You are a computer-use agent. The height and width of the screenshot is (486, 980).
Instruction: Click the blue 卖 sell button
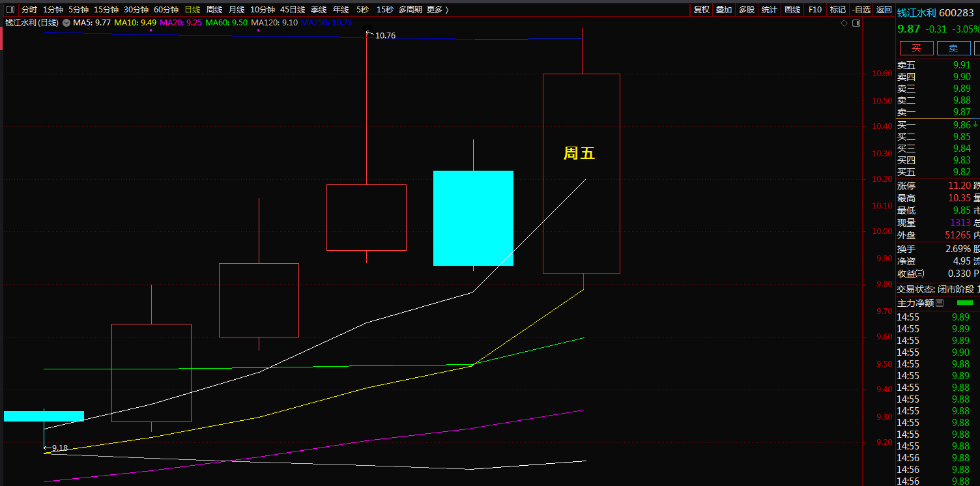tap(953, 48)
